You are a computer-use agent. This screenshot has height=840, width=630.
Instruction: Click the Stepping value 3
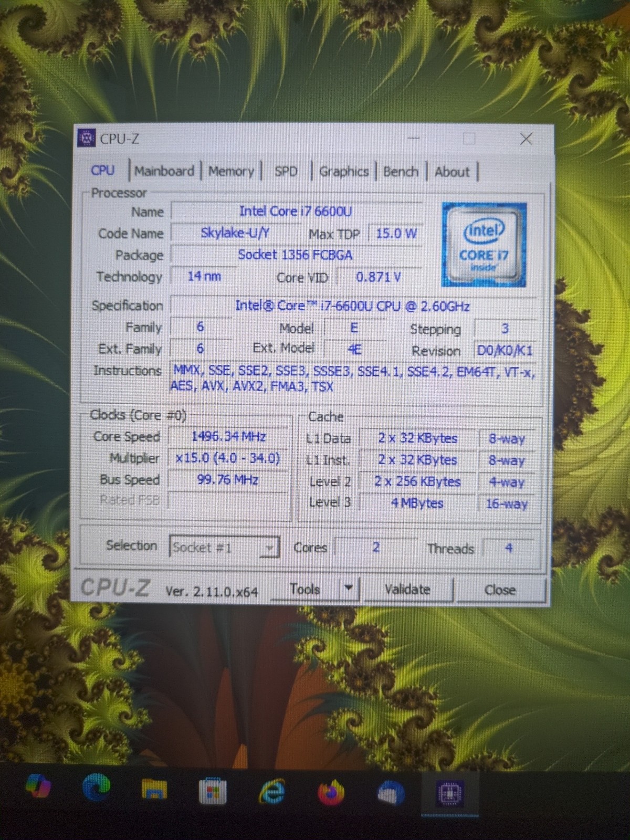[x=505, y=329]
